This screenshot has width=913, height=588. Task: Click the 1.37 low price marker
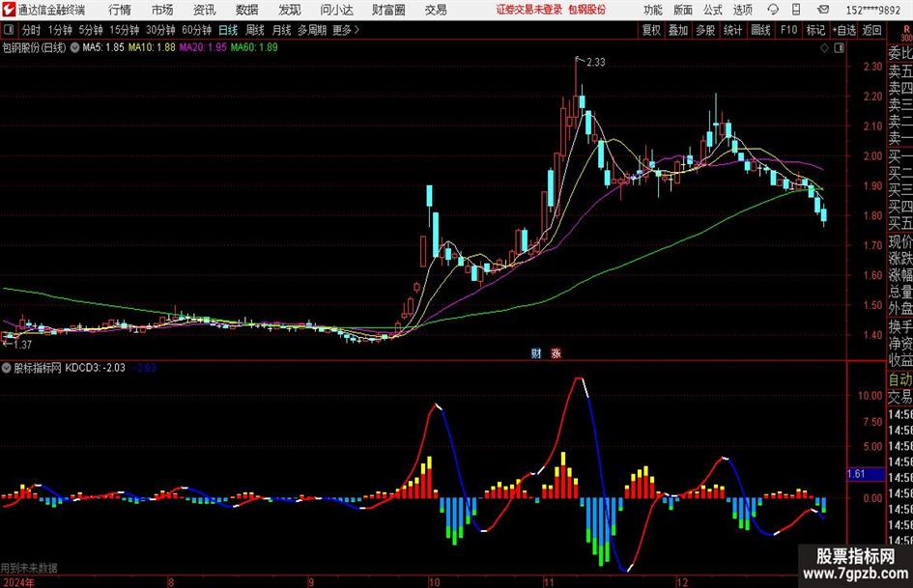click(x=21, y=345)
